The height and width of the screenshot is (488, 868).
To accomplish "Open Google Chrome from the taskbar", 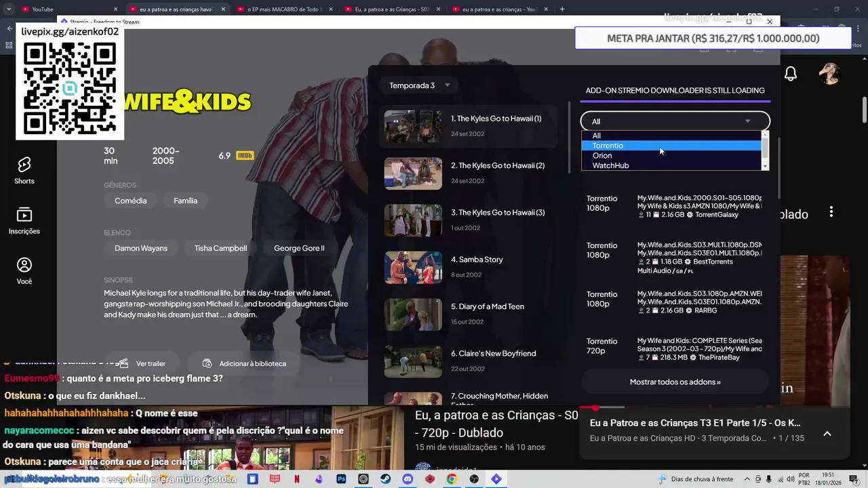I will [x=452, y=479].
